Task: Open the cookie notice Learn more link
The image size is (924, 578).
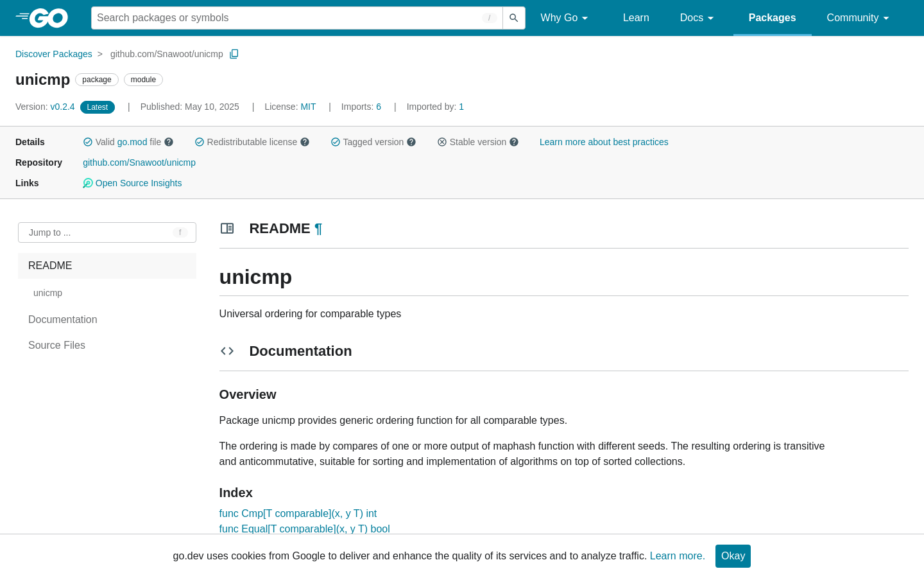Action: (x=677, y=556)
